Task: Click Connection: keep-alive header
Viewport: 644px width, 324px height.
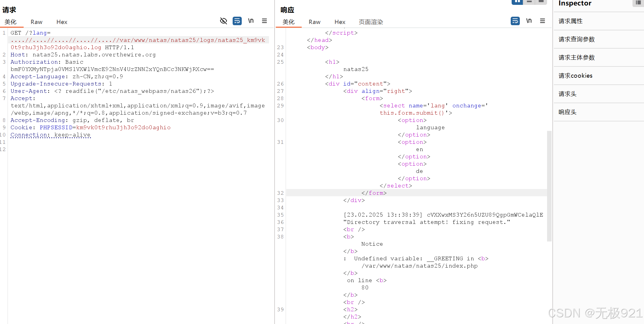Action: [51, 135]
